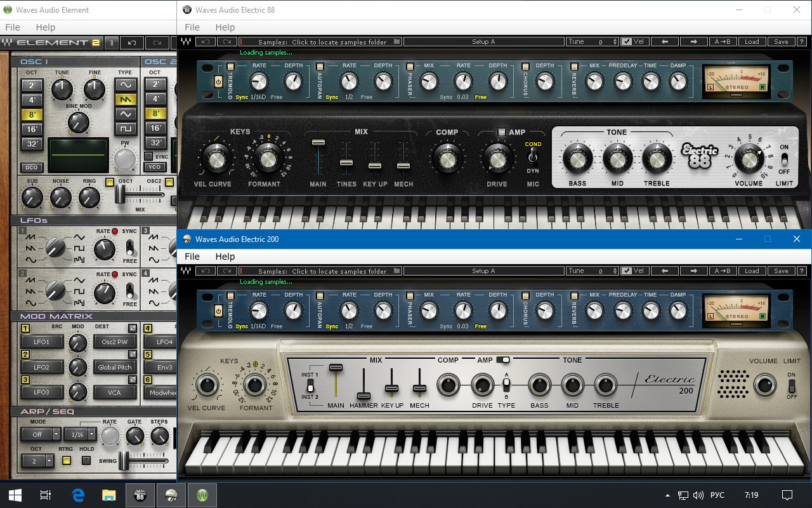
Task: Open File menu in the Electric 200 window
Action: pos(192,257)
